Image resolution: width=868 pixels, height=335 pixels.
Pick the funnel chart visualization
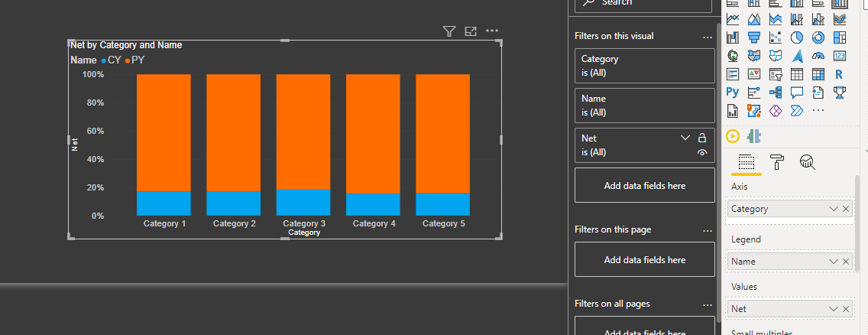click(x=754, y=37)
